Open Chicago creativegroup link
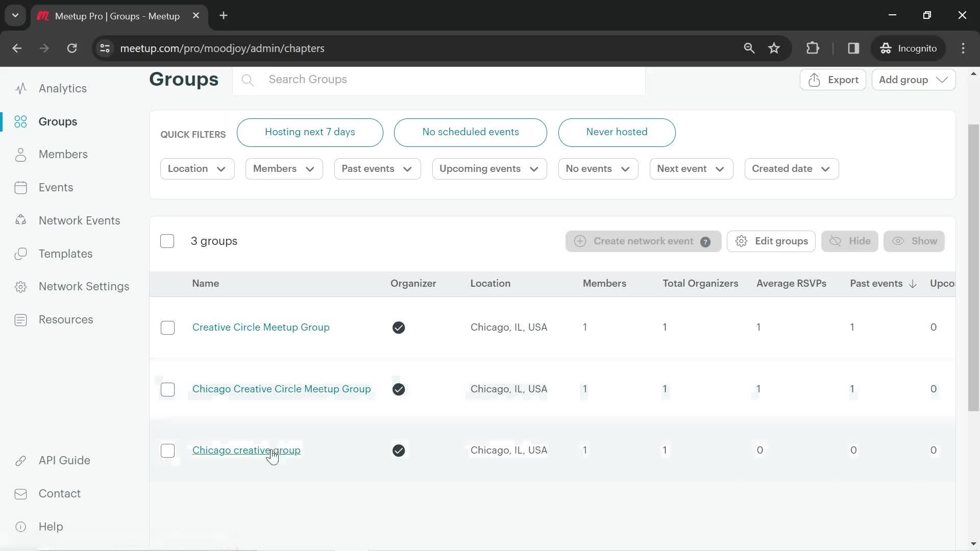 [247, 450]
